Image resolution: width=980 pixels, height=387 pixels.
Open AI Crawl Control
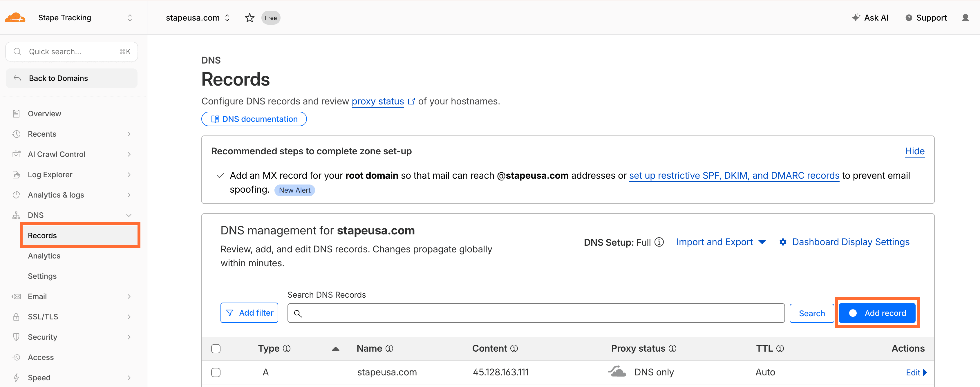tap(56, 154)
